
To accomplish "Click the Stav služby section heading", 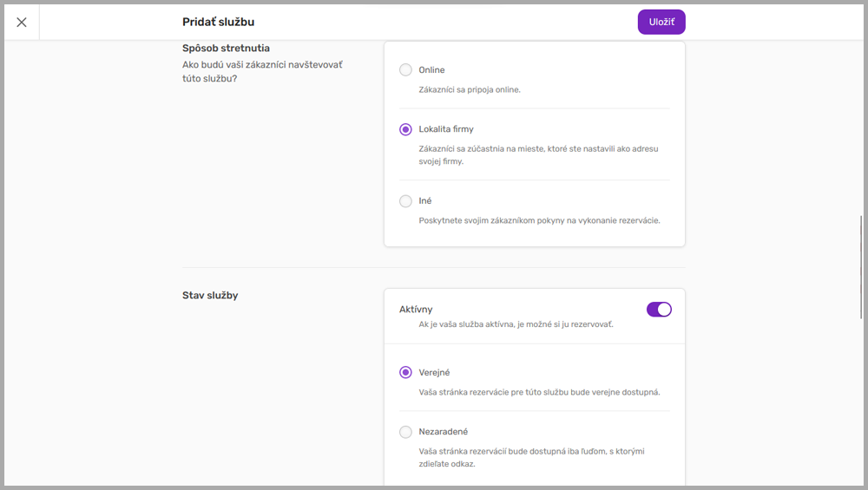I will (210, 296).
